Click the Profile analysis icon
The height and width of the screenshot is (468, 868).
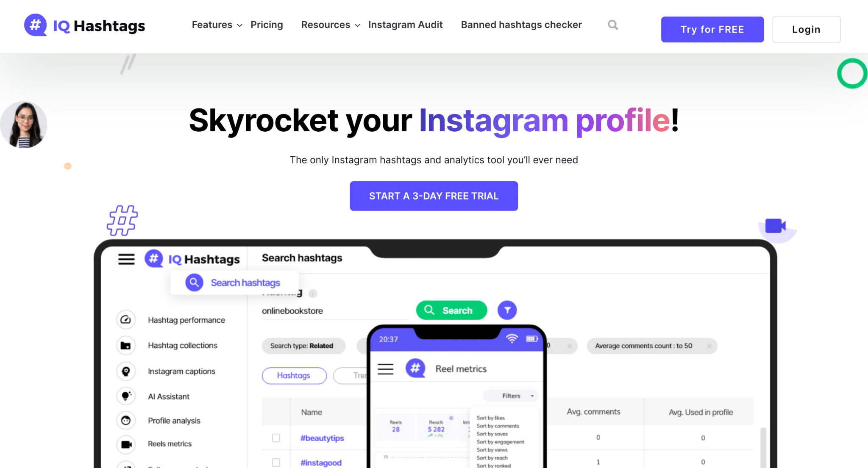tap(126, 419)
